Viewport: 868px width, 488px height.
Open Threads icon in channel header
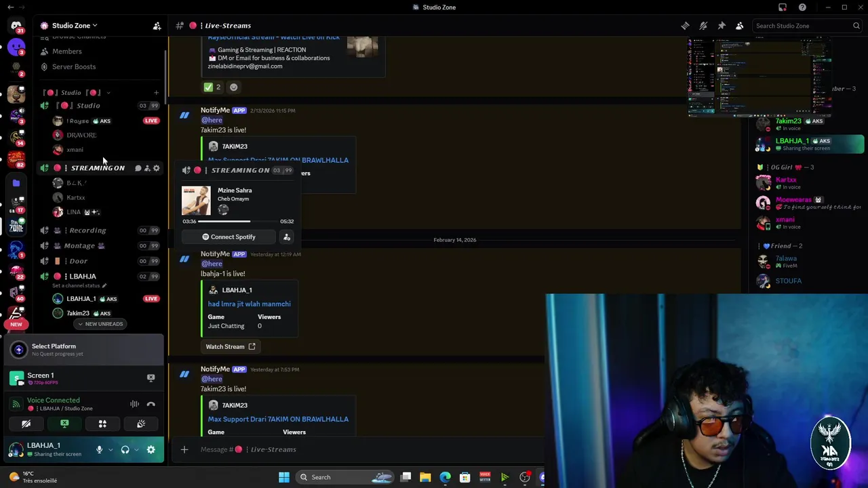[x=685, y=26]
